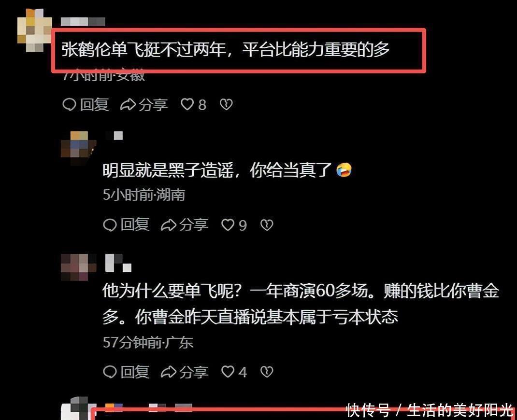The height and width of the screenshot is (420, 517).
Task: Open the top commenter's pixelated avatar
Action: point(35,30)
